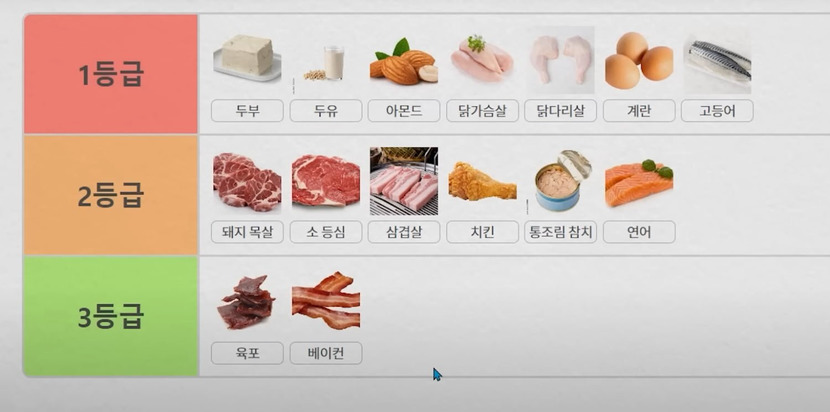The image size is (830, 412).
Task: Select the 베이컨 label
Action: [x=326, y=353]
